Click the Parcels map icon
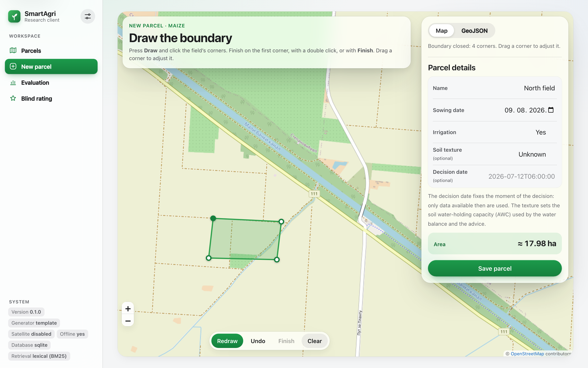Viewport: 588px width, 368px height. (13, 50)
